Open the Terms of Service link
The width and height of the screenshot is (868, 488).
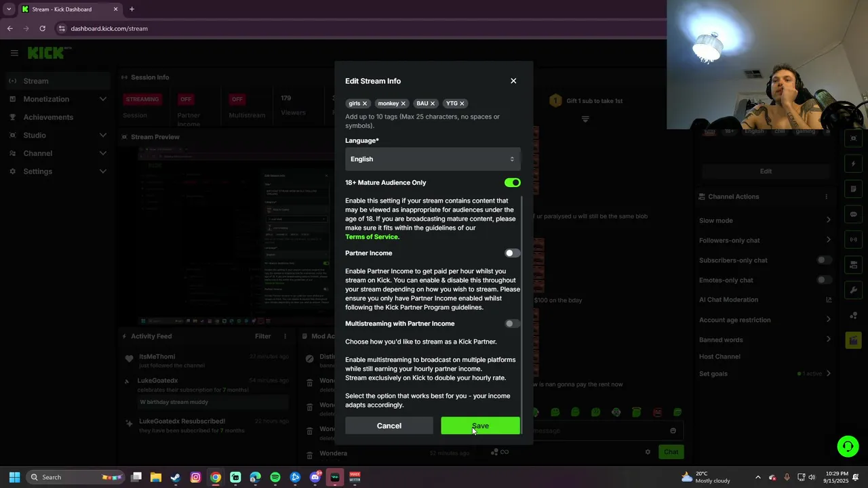click(372, 237)
